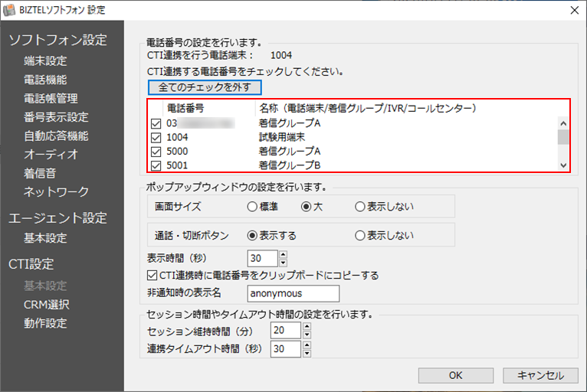Click 着信グループB name in list
Image resolution: width=587 pixels, height=392 pixels.
[x=290, y=165]
